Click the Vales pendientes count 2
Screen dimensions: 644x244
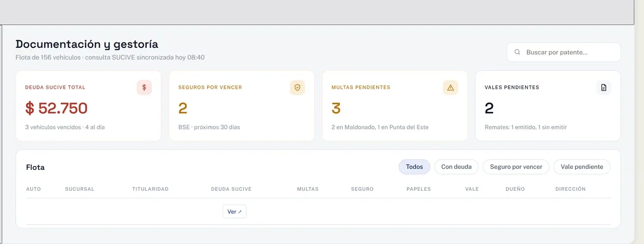point(489,108)
